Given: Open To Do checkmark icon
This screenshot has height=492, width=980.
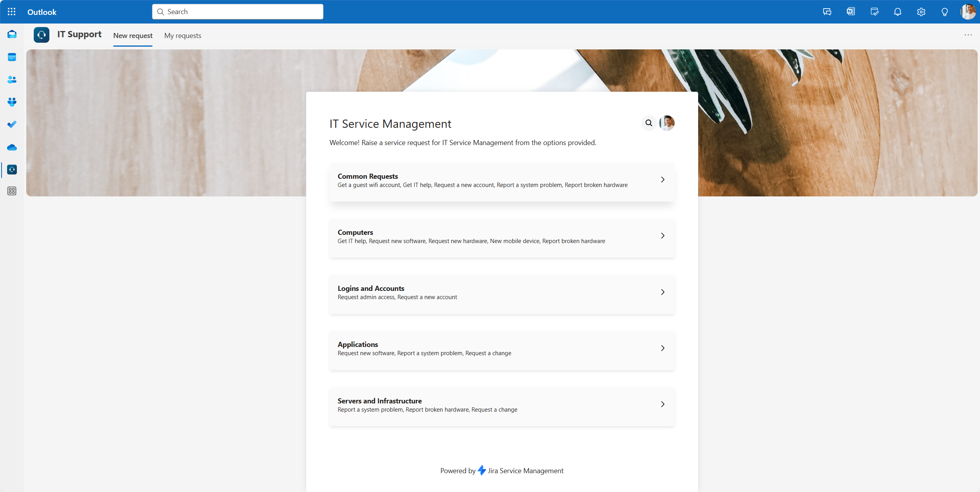Looking at the screenshot, I should click(12, 124).
